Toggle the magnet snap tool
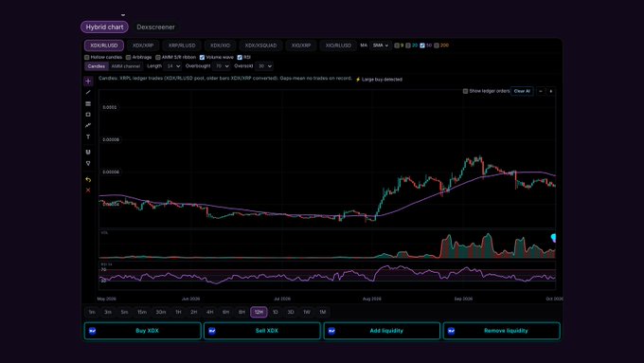This screenshot has height=363, width=644. coord(88,152)
